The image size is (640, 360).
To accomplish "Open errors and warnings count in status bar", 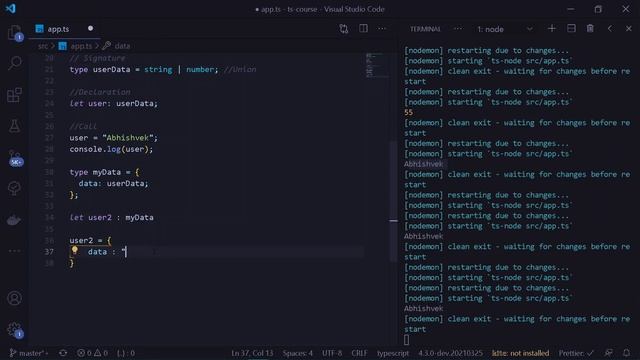I will [92, 353].
